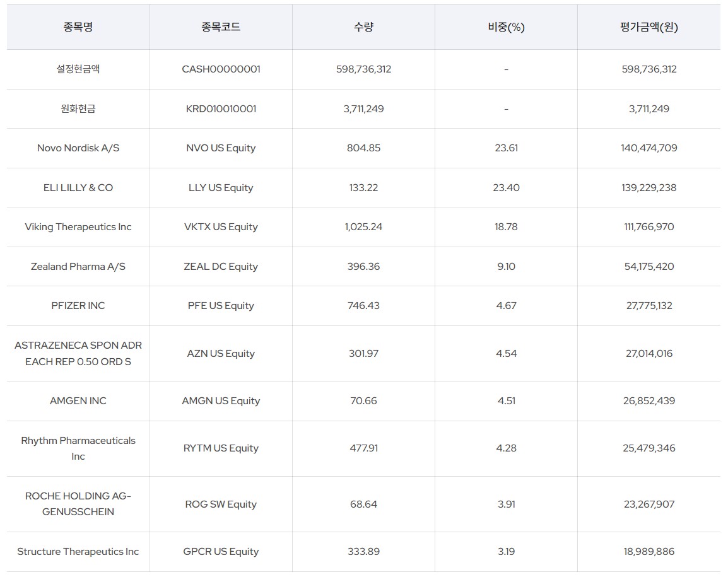The image size is (728, 577).
Task: Click quantity 68.64
Action: tap(363, 504)
